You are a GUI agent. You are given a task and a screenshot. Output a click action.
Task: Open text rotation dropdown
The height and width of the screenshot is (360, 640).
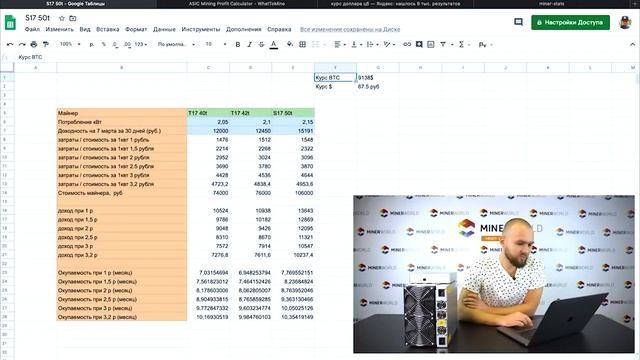tap(389, 44)
